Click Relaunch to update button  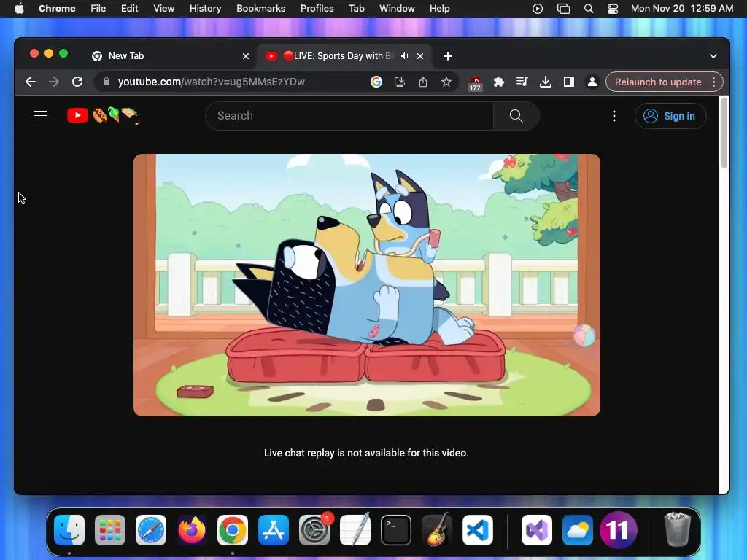pos(658,82)
